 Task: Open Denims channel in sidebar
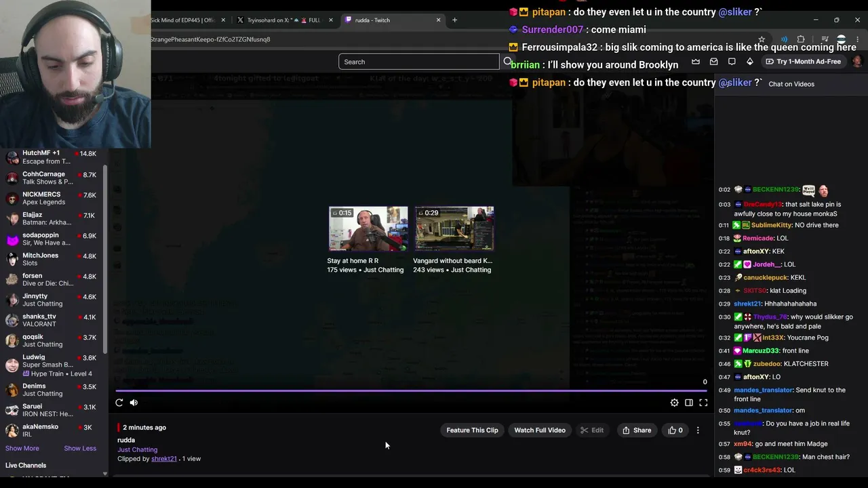[52, 390]
